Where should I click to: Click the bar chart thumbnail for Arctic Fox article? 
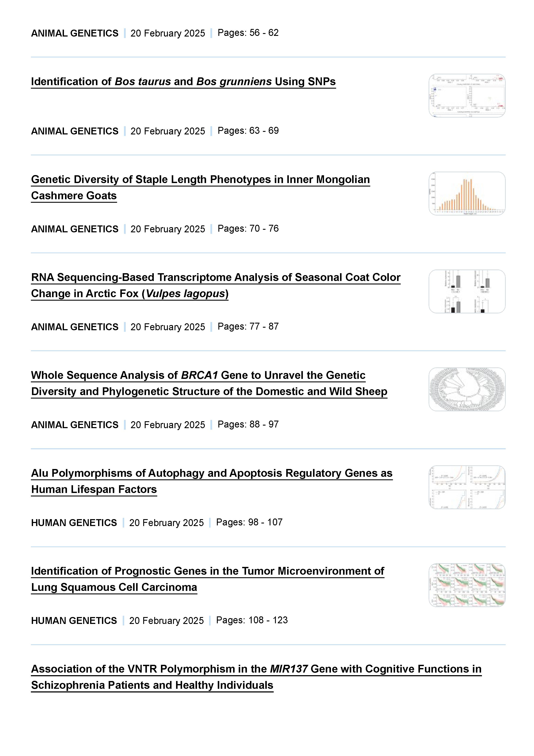pos(467,291)
